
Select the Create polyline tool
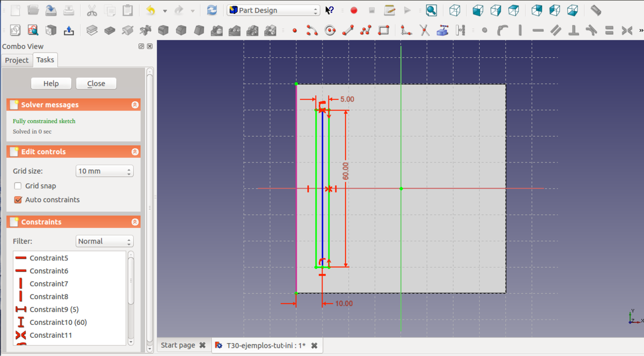(366, 31)
